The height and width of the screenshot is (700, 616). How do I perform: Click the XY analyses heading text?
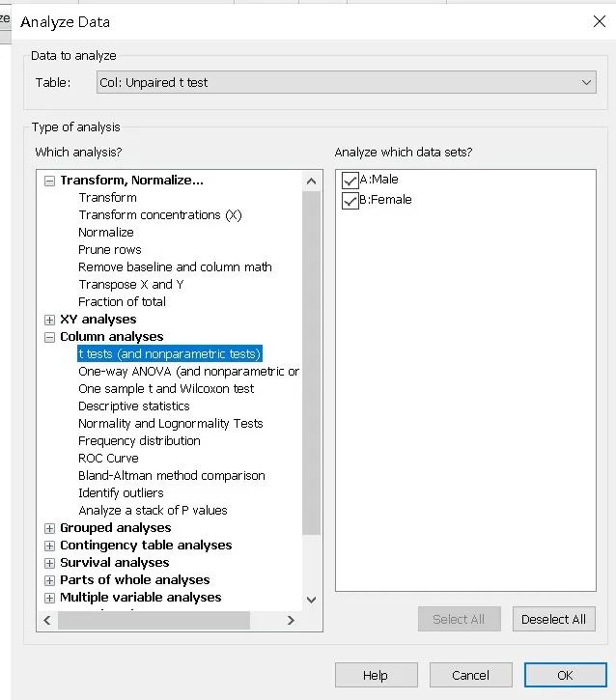(98, 320)
